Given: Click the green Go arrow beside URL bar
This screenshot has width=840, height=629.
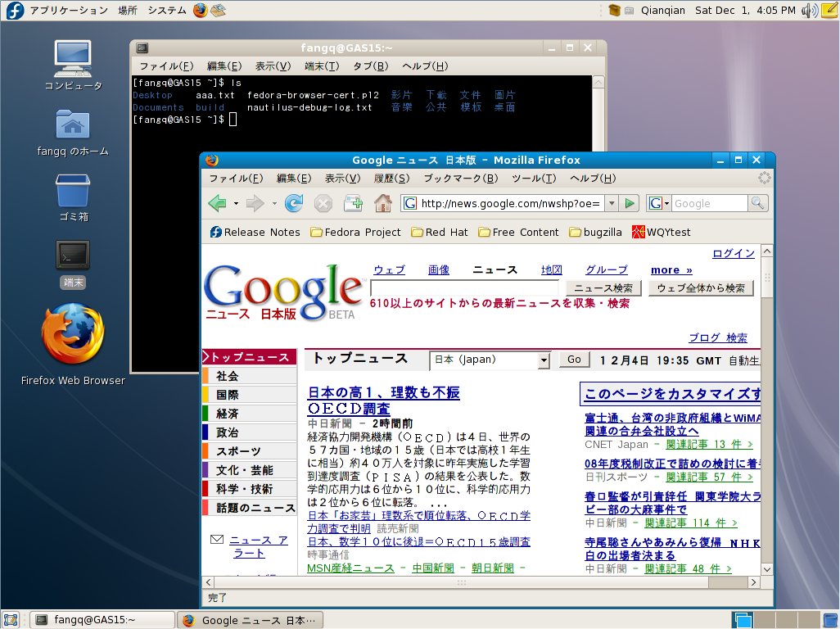Looking at the screenshot, I should pyautogui.click(x=630, y=204).
